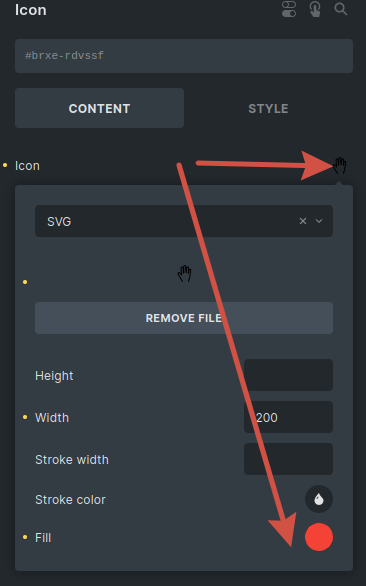Expand the SVG dropdown chevron
Image resolution: width=366 pixels, height=586 pixels.
tap(319, 221)
